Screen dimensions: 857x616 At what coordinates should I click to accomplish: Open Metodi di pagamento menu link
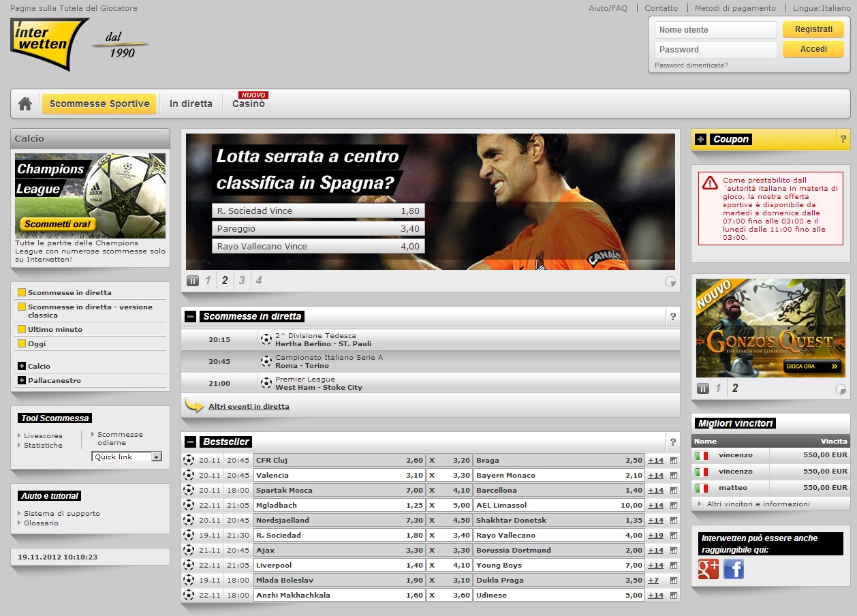[735, 8]
